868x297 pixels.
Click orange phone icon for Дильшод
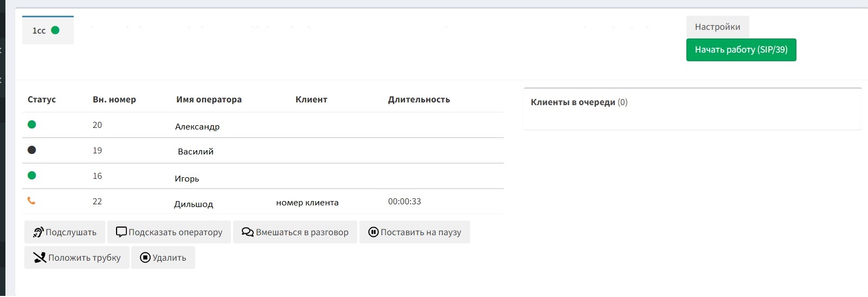tap(31, 201)
